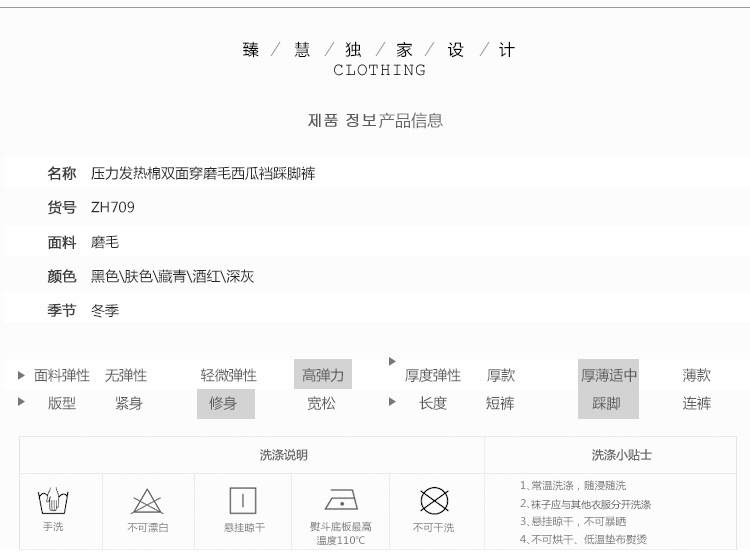Screen dimensions: 750x553
Task: Click the 熨斗底板最高温度110℃ caption
Action: click(341, 533)
